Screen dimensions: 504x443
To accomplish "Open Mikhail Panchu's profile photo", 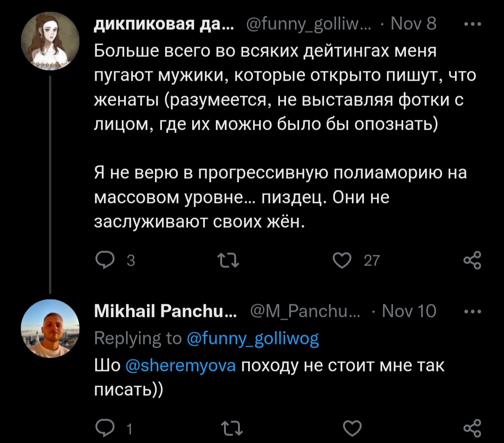I will coord(49,328).
